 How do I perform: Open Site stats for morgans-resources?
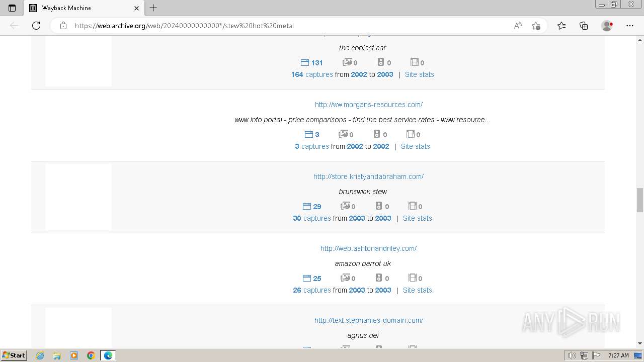[416, 146]
